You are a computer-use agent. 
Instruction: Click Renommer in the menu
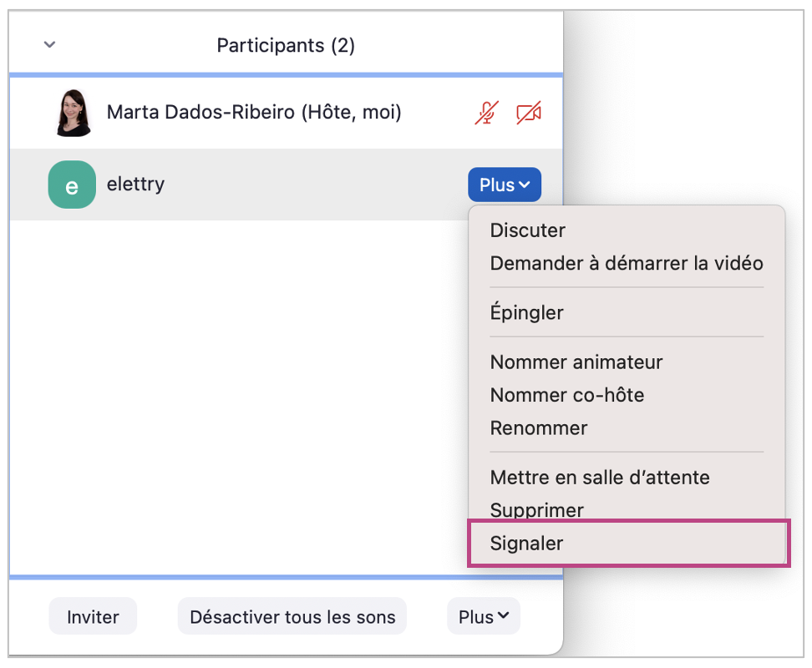tap(539, 428)
